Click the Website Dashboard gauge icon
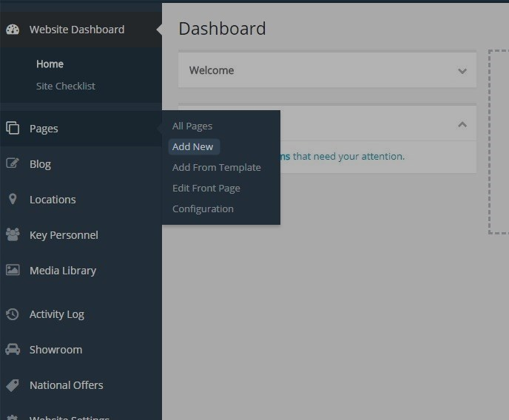The width and height of the screenshot is (509, 420). 13,30
